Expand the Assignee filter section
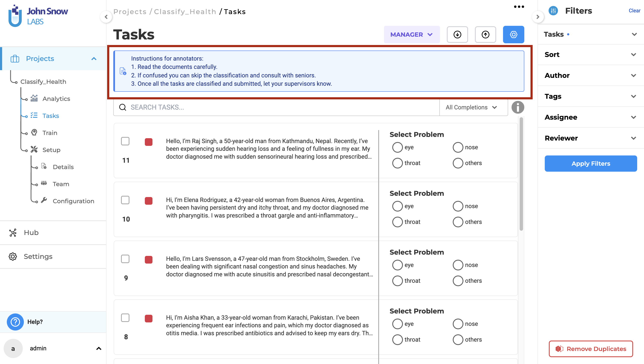644x364 pixels. click(x=591, y=117)
